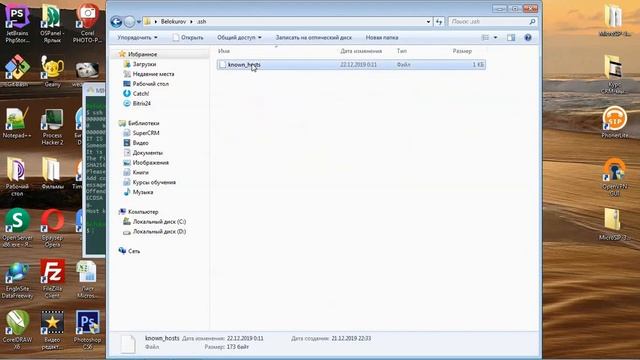Screen dimensions: 640x360
Task: Open Недавние места in favorites
Action: (153, 74)
